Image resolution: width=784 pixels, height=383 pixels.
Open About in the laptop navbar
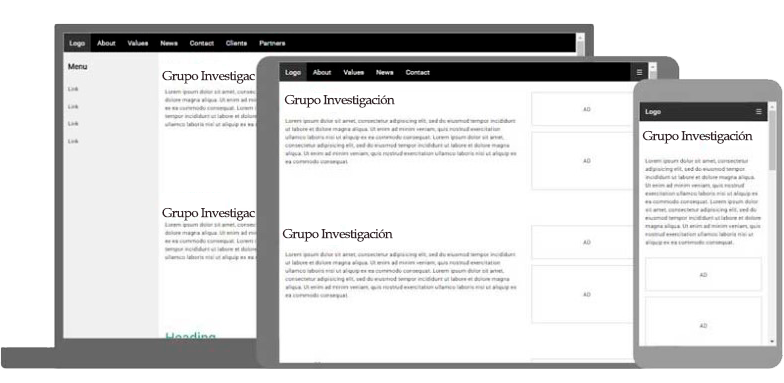(x=106, y=43)
